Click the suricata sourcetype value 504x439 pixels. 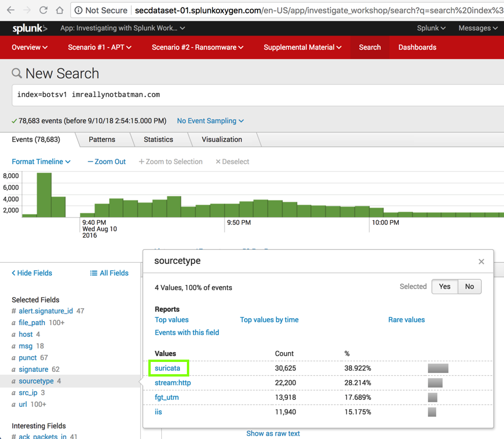coord(168,368)
